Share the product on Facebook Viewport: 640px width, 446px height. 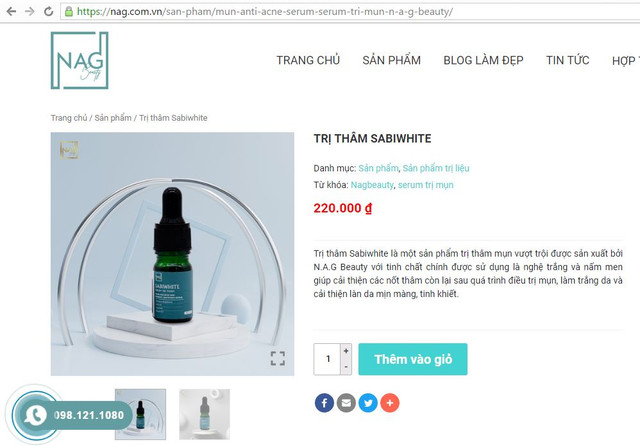tap(324, 403)
